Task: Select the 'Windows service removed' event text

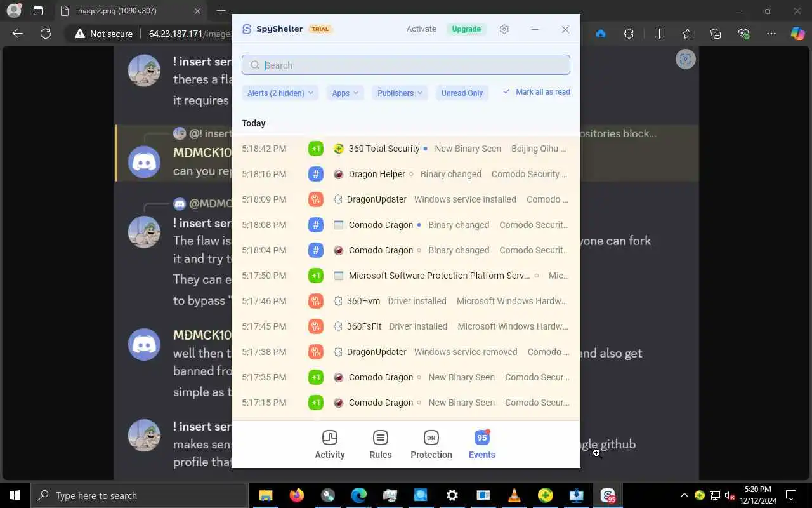Action: click(466, 352)
